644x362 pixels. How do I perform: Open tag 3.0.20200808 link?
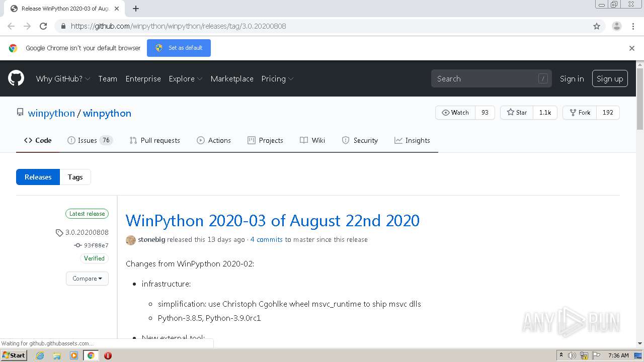(82, 232)
